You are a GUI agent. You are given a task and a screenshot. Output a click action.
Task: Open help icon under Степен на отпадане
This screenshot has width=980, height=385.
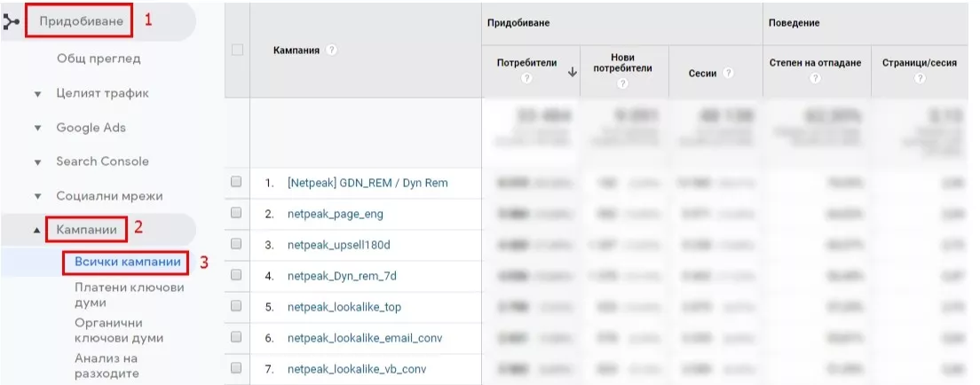[815, 78]
